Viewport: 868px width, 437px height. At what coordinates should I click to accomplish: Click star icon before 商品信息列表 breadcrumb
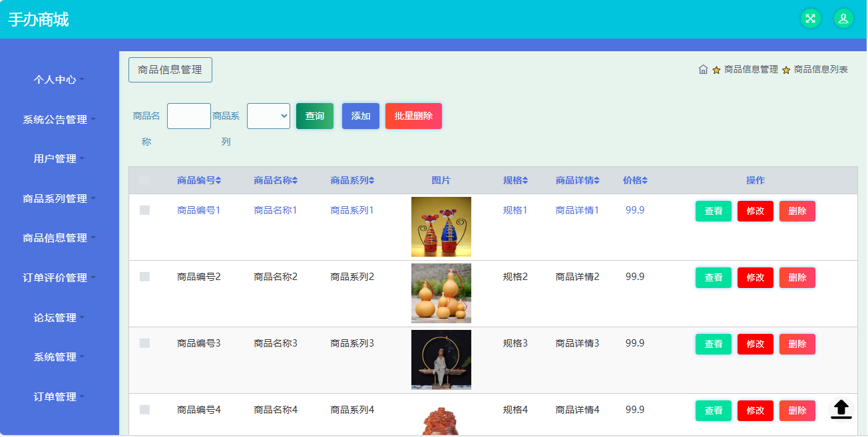click(x=786, y=70)
